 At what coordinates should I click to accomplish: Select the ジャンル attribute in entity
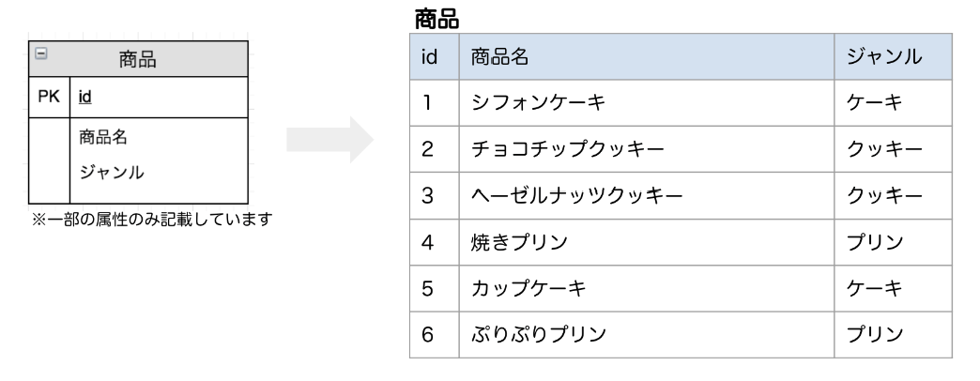point(110,172)
